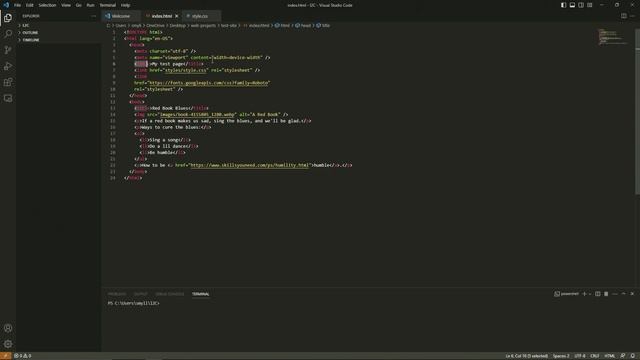Open the notifications bell in status bar
This screenshot has width=640, height=360.
coord(632,356)
